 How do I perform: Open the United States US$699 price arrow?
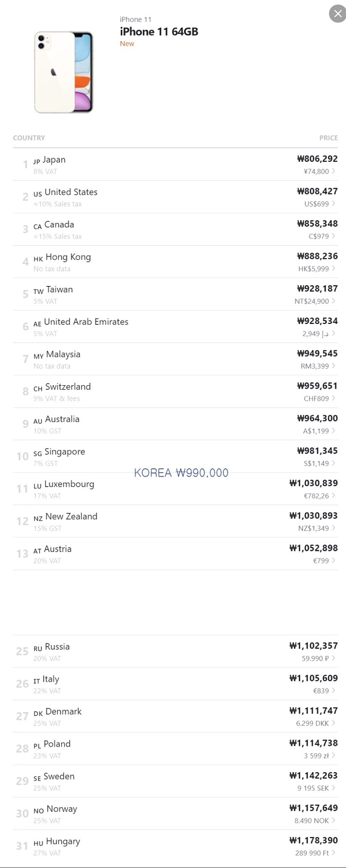tap(333, 204)
